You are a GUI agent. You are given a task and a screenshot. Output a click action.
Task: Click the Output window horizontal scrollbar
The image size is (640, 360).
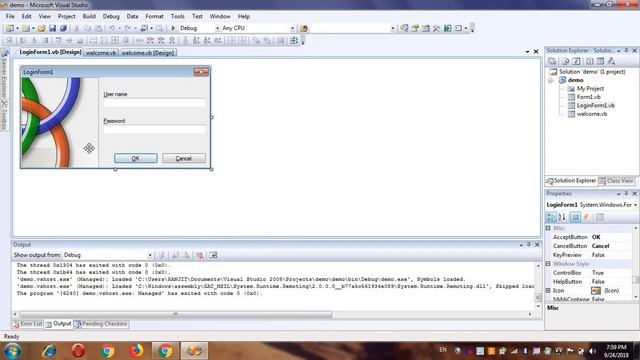click(x=176, y=314)
